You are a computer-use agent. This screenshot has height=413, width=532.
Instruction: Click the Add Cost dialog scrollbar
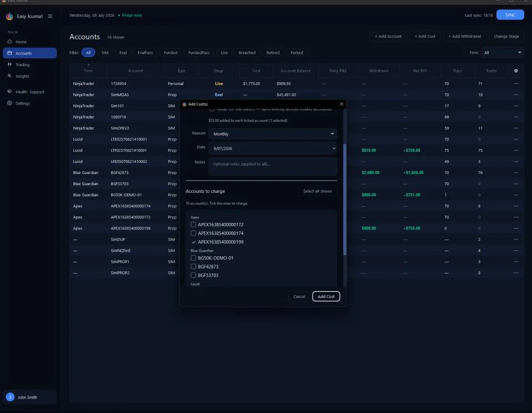point(345,200)
